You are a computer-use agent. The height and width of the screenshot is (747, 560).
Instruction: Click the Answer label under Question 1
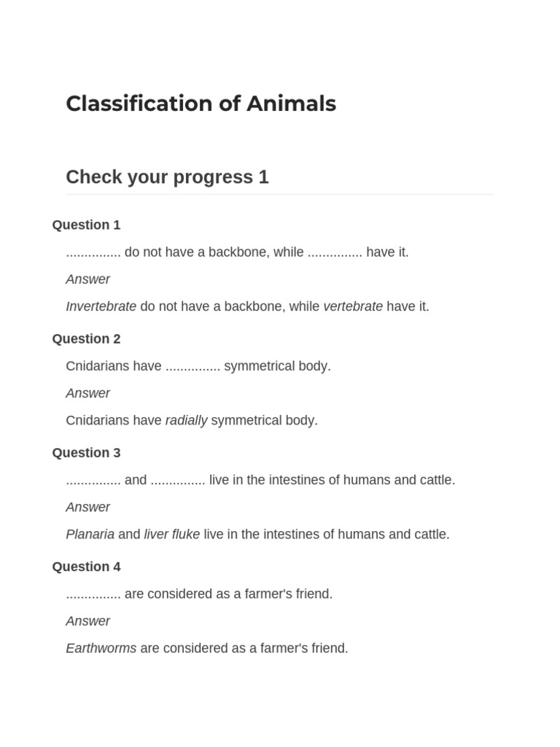[87, 279]
